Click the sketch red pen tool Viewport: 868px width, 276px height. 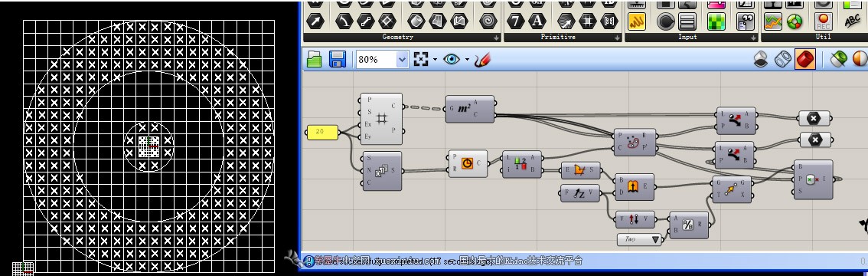[x=482, y=59]
